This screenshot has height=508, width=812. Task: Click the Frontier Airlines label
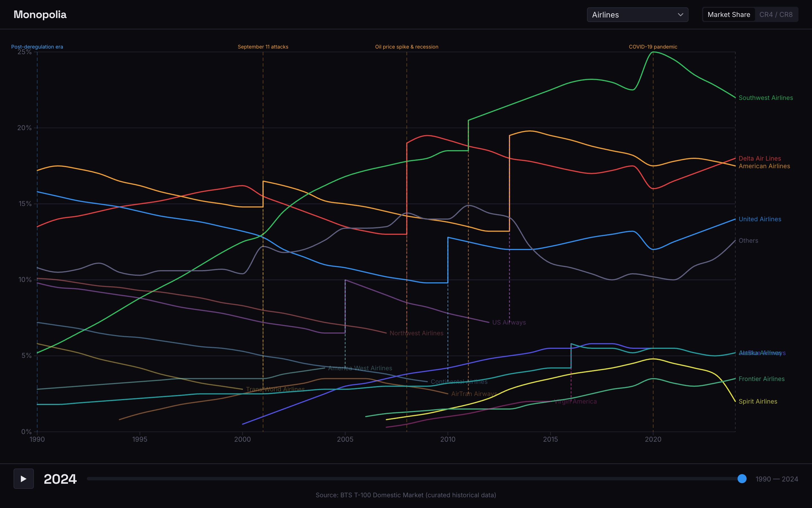tap(762, 379)
